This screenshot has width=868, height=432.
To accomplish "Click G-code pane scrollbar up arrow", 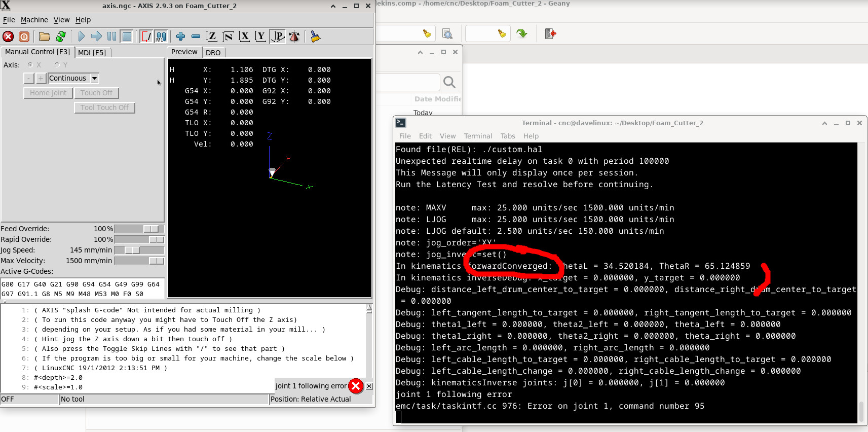I will click(369, 308).
